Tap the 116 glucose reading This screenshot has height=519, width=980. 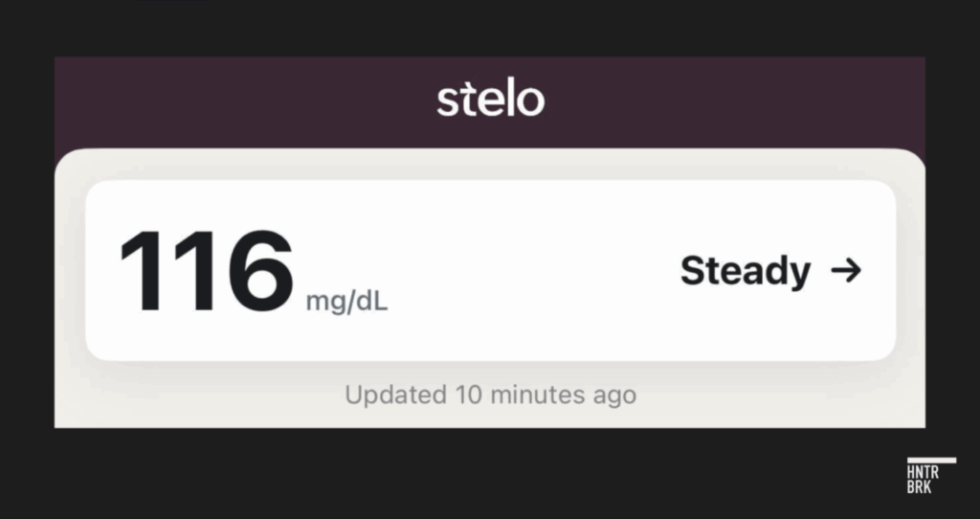(x=207, y=271)
